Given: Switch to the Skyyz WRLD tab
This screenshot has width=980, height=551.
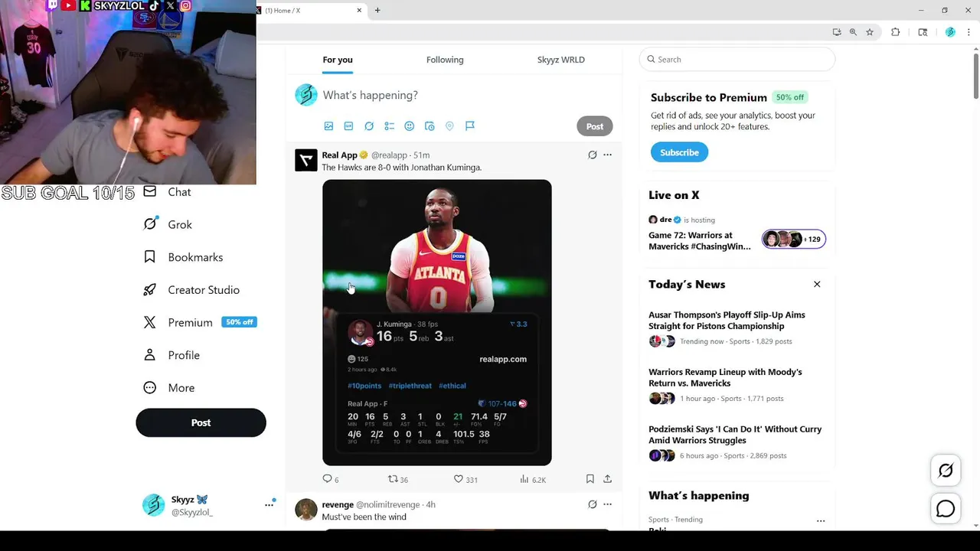Looking at the screenshot, I should click(x=560, y=60).
